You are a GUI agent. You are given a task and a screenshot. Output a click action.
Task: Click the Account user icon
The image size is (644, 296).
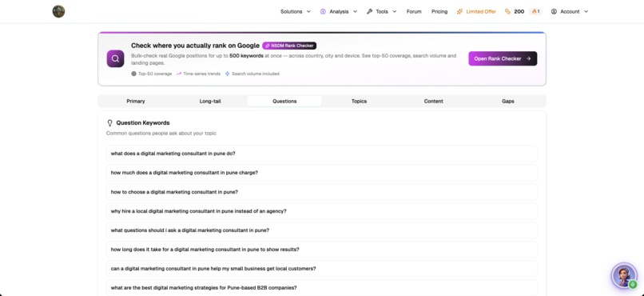point(554,11)
